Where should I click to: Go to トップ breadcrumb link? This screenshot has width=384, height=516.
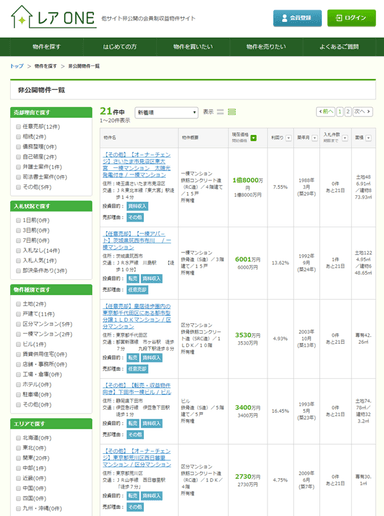[x=17, y=66]
